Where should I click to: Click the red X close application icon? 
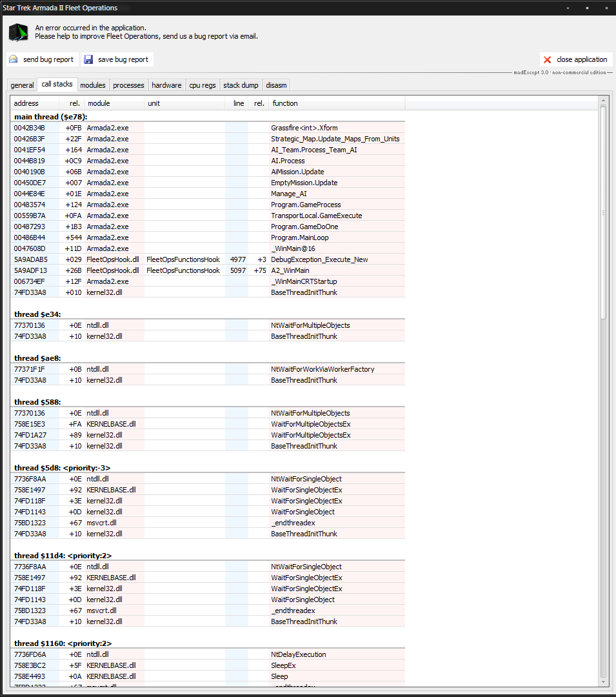tap(547, 59)
